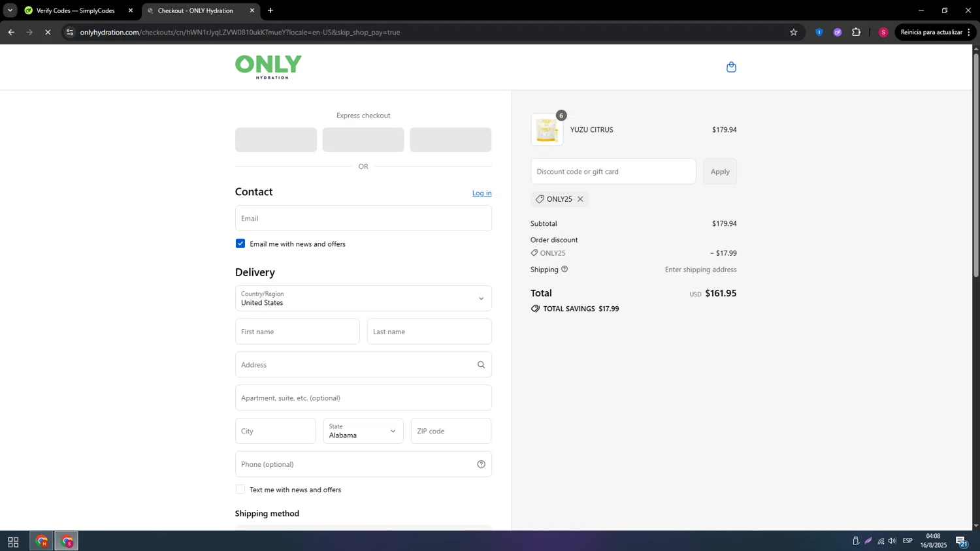The width and height of the screenshot is (980, 551).
Task: Click the purple extension icon in toolbar
Action: coord(838,32)
